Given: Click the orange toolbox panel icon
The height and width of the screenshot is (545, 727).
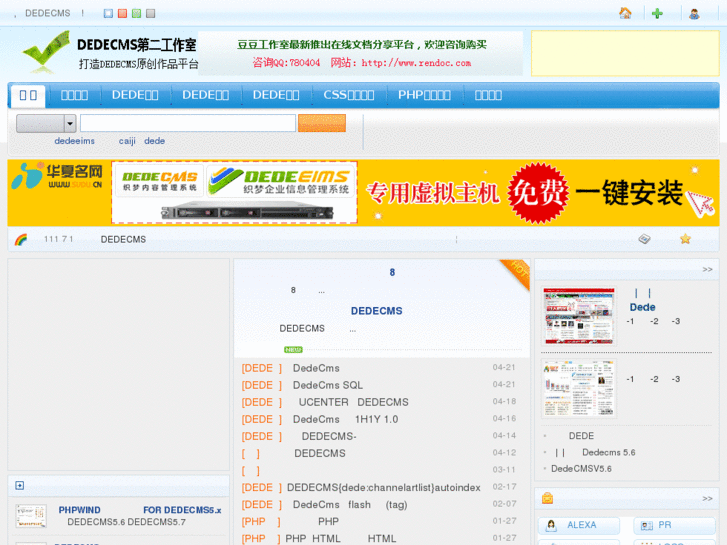Looking at the screenshot, I should coord(548,498).
